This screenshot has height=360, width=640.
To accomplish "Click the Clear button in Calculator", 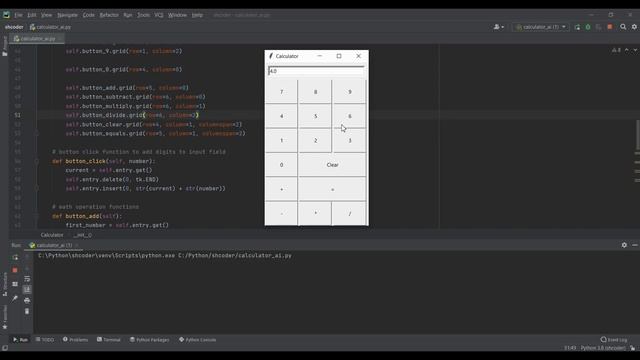I will pyautogui.click(x=332, y=164).
